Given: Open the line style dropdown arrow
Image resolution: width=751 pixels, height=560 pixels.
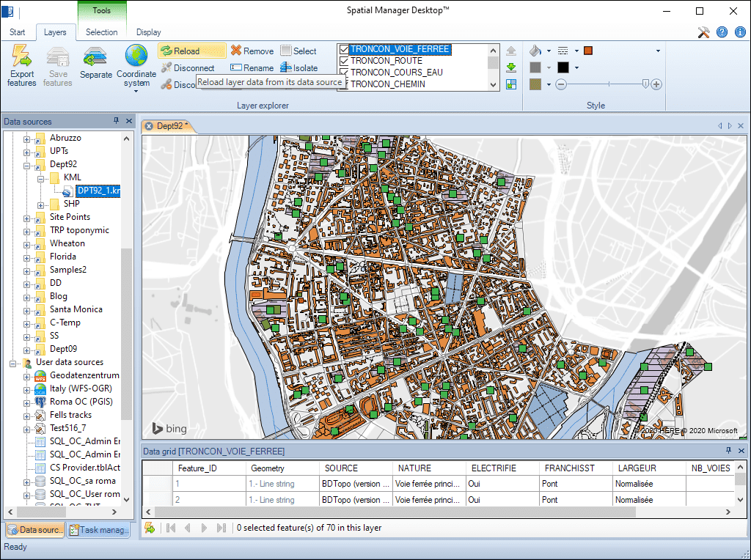Looking at the screenshot, I should click(x=576, y=51).
